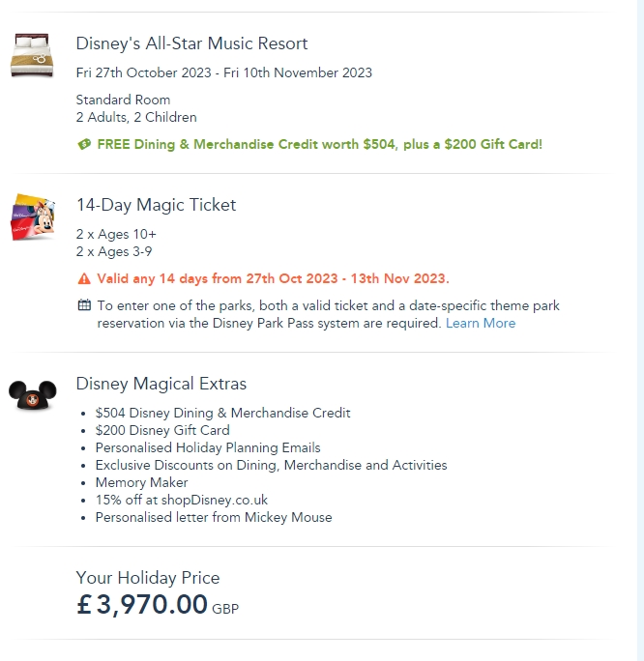Click the ticket validity warning text
The height and width of the screenshot is (661, 644).
click(x=273, y=279)
